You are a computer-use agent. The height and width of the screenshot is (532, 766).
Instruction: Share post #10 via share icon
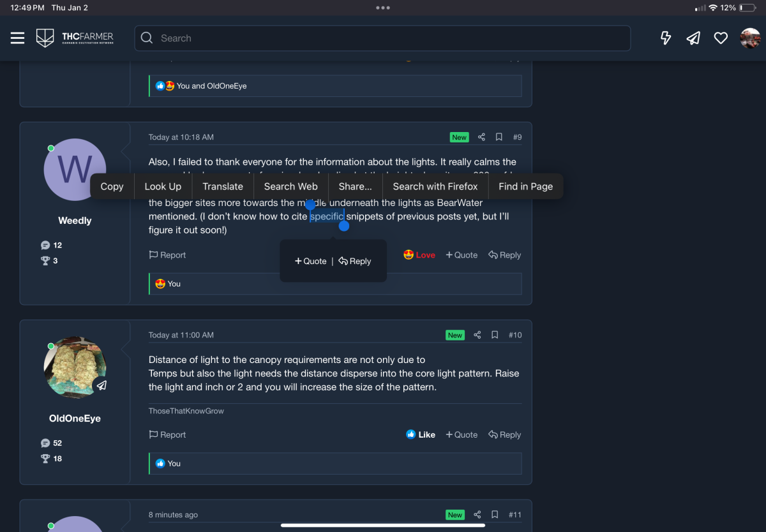click(477, 335)
